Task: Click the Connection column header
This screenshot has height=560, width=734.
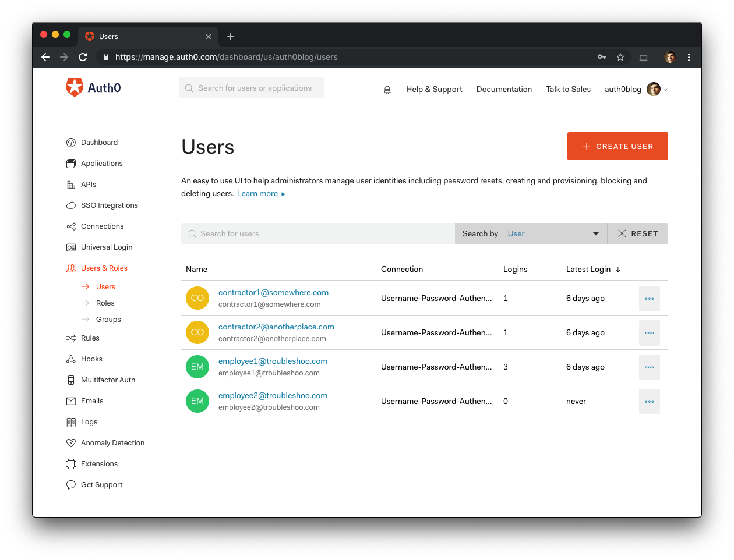Action: tap(402, 269)
